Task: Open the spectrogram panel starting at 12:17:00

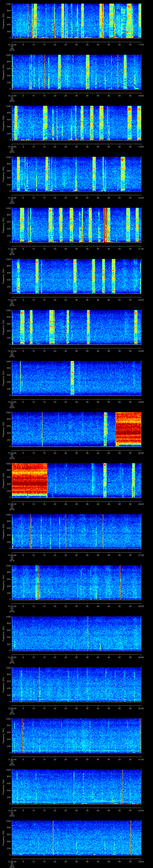Action: [77, 72]
